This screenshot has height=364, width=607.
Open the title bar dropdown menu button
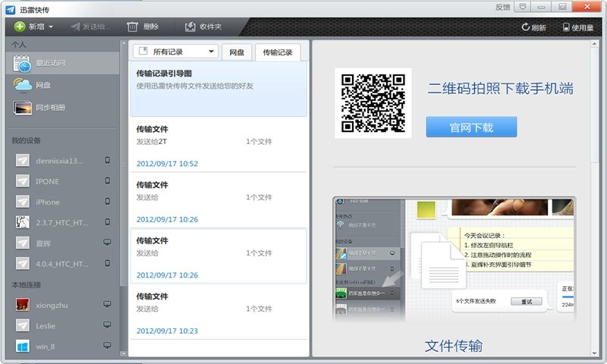coord(523,7)
